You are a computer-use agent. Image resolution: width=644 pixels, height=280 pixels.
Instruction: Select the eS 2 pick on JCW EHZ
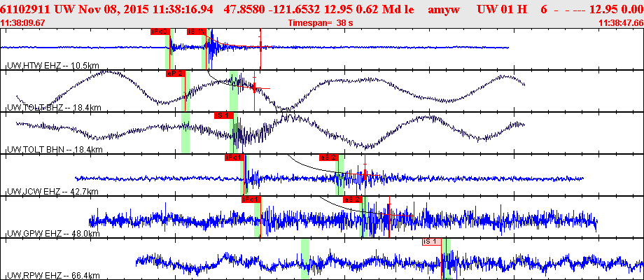tap(328, 157)
